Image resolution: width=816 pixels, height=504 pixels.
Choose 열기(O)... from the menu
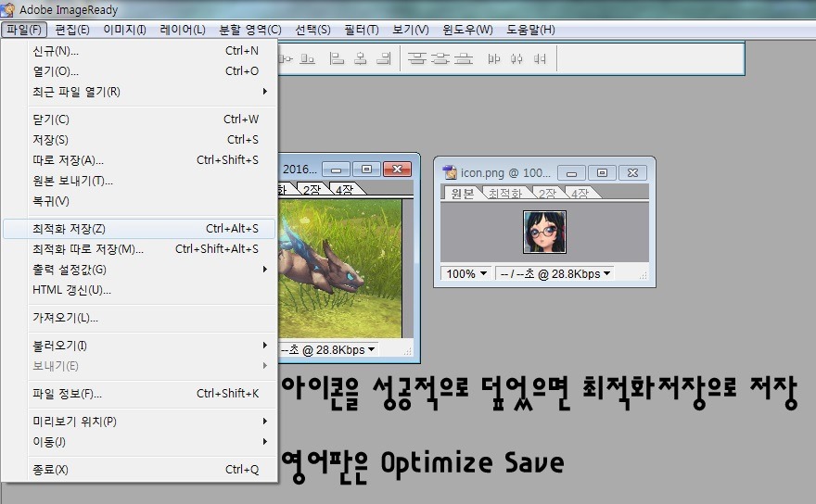[139, 71]
